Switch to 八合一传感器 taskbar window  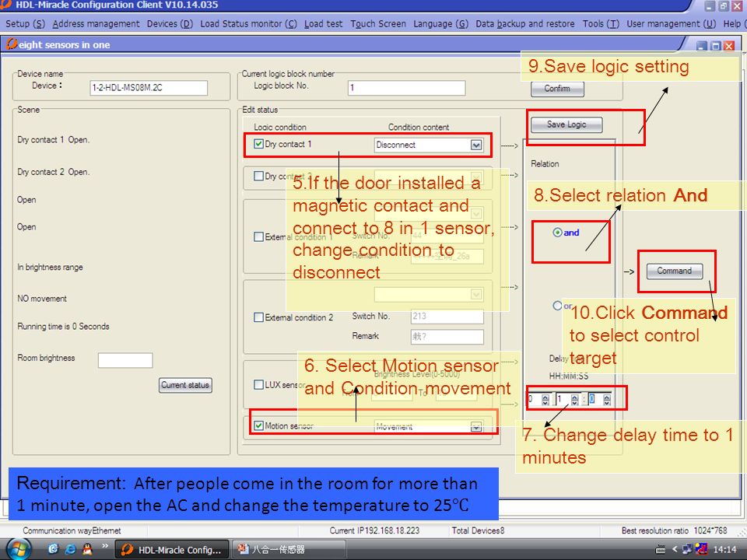[x=289, y=550]
